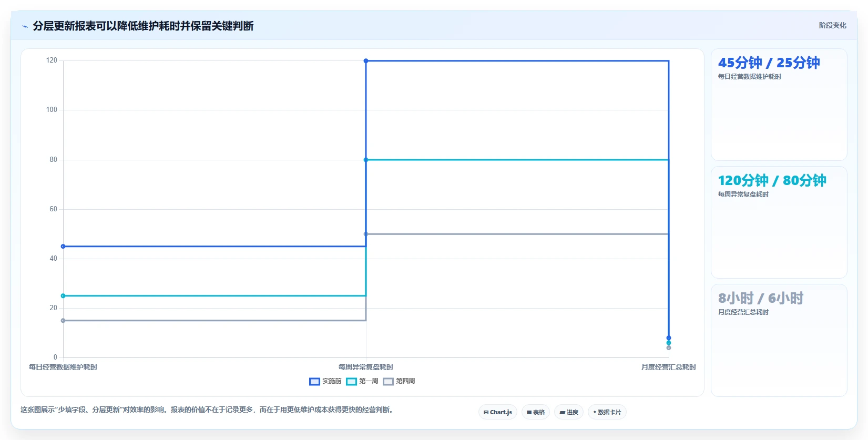
Task: Click the y-axis tick label 20
Action: [x=53, y=308]
